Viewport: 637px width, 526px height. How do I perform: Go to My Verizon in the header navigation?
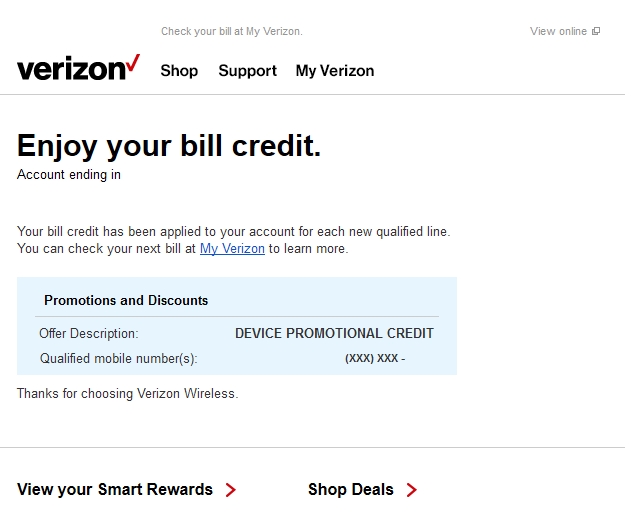coord(335,71)
